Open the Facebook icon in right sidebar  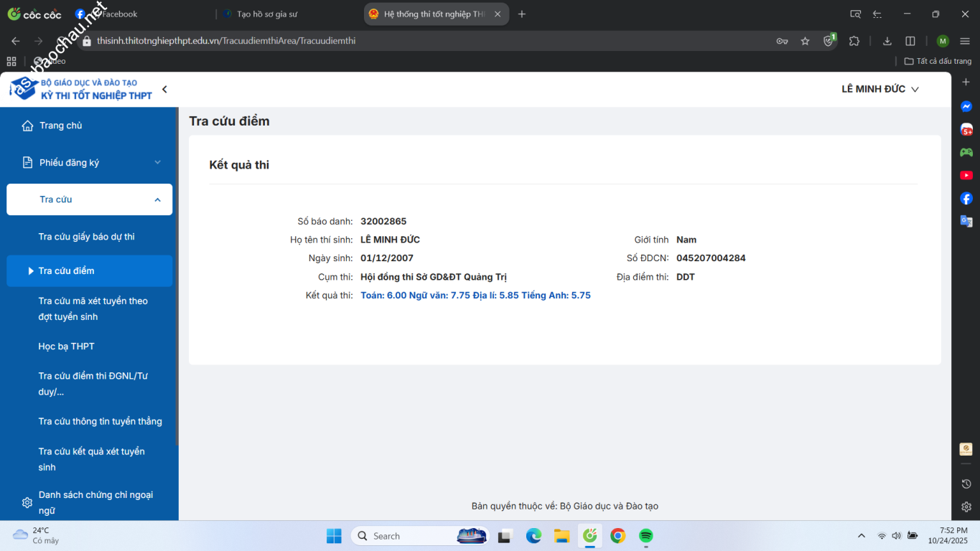pos(966,199)
